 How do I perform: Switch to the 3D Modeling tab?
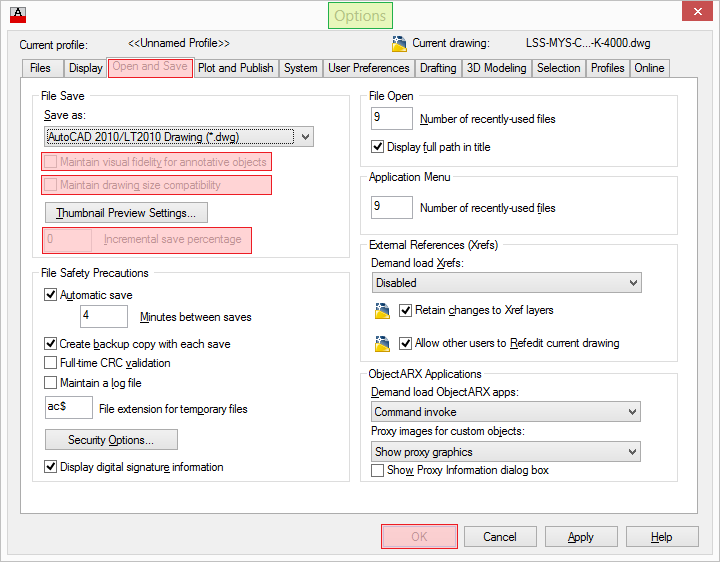click(x=496, y=68)
